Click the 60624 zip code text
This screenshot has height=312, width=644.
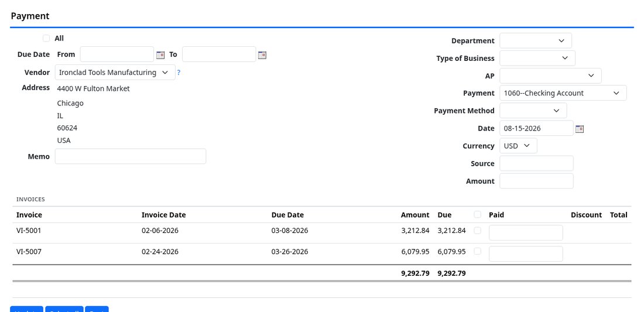pyautogui.click(x=67, y=128)
